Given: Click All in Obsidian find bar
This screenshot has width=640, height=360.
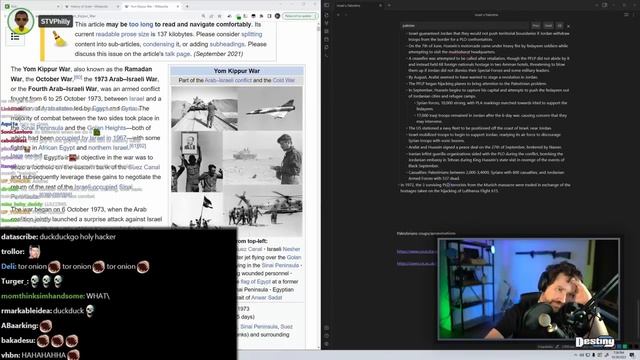Looking at the screenshot, I should click(x=560, y=25).
